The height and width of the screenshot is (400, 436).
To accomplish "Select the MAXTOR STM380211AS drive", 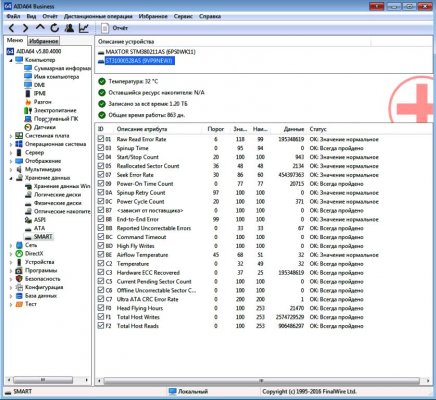I will (x=147, y=52).
